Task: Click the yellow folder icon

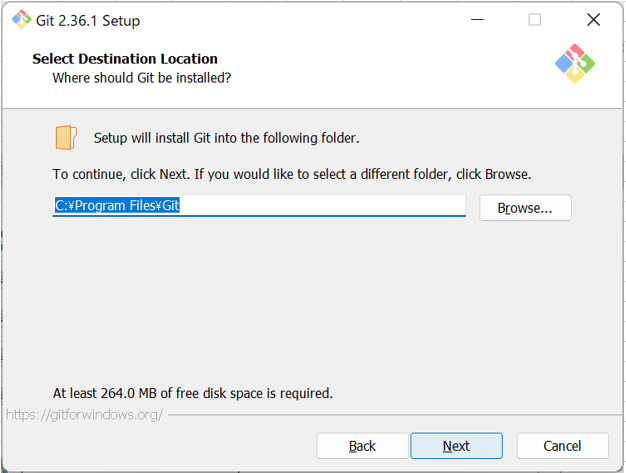Action: pyautogui.click(x=66, y=138)
